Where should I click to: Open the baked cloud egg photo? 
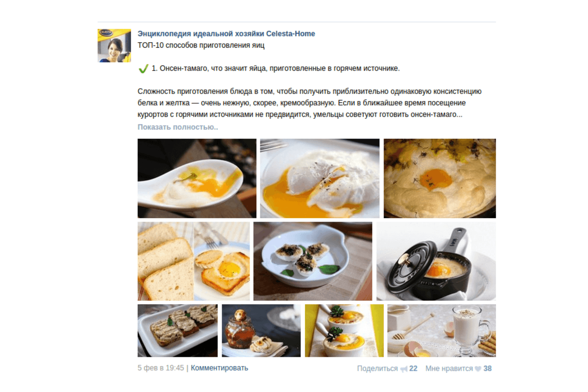(x=440, y=178)
